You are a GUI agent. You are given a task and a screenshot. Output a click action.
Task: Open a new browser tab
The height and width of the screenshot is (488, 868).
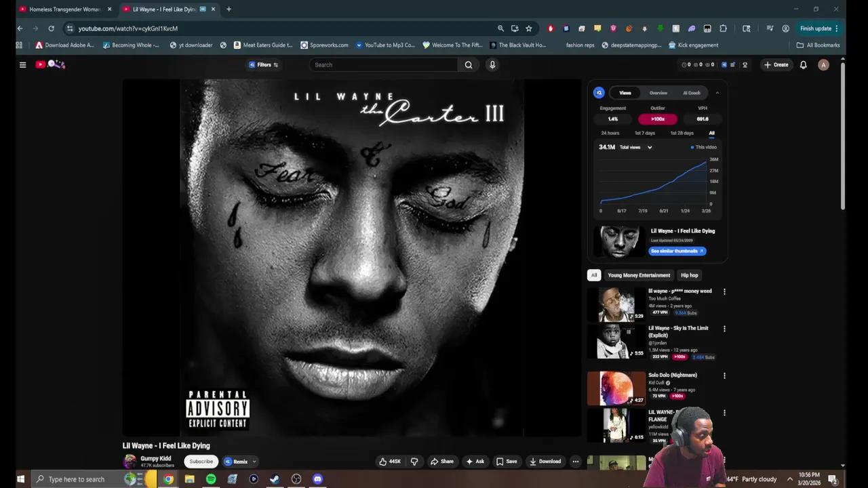pyautogui.click(x=229, y=9)
